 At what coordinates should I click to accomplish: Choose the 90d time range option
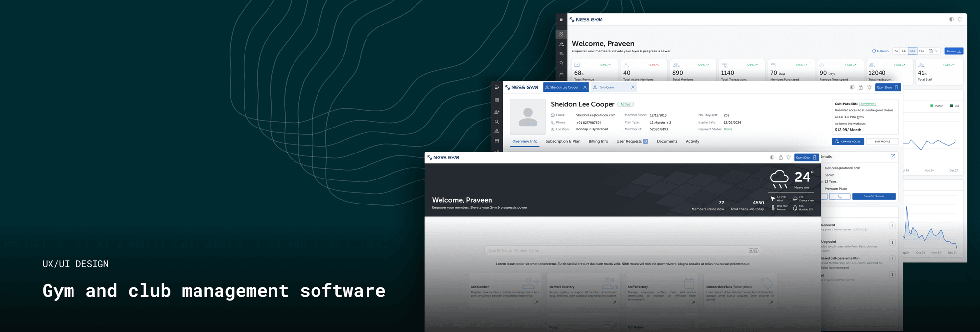tap(921, 51)
